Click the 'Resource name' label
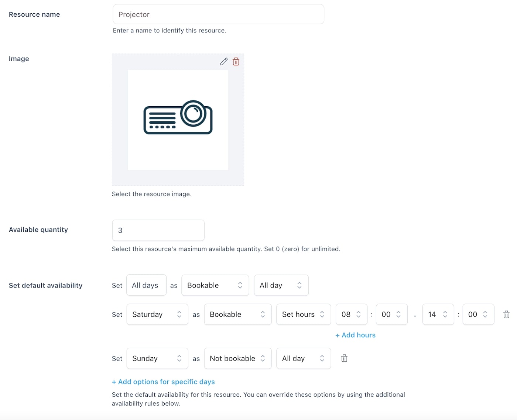The width and height of the screenshot is (517, 420). pos(34,14)
